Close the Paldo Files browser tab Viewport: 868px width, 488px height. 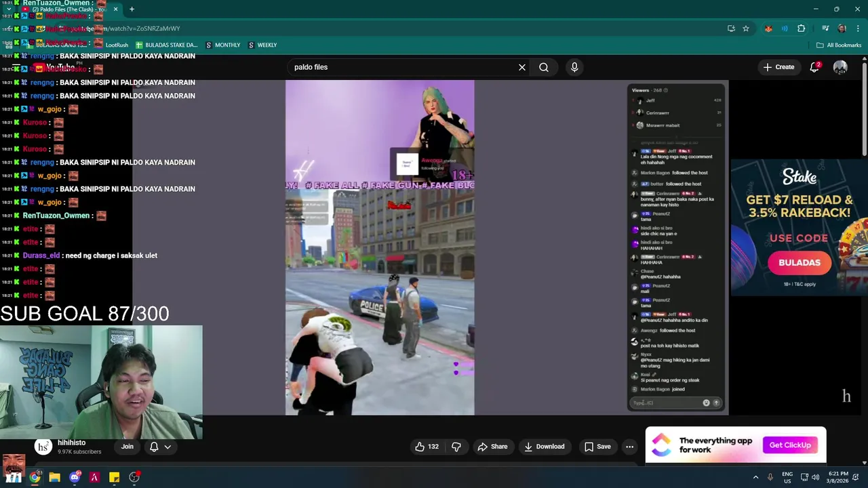tap(115, 9)
